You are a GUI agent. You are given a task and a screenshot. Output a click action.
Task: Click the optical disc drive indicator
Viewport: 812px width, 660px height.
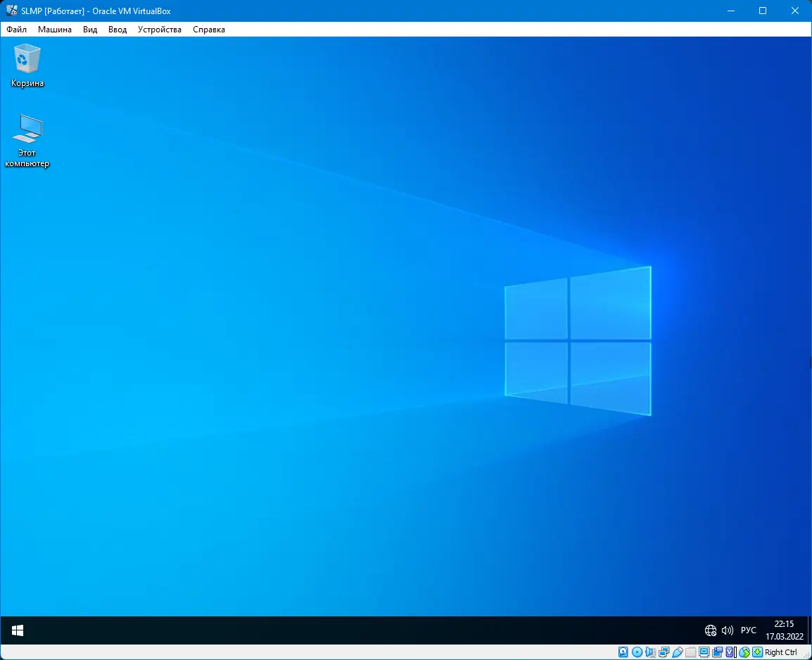637,652
